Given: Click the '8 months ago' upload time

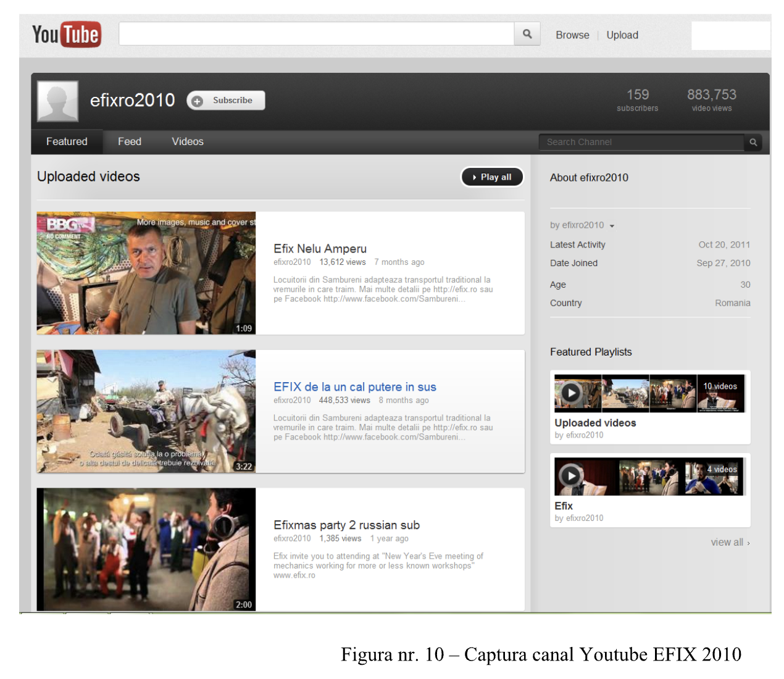Looking at the screenshot, I should tap(404, 401).
